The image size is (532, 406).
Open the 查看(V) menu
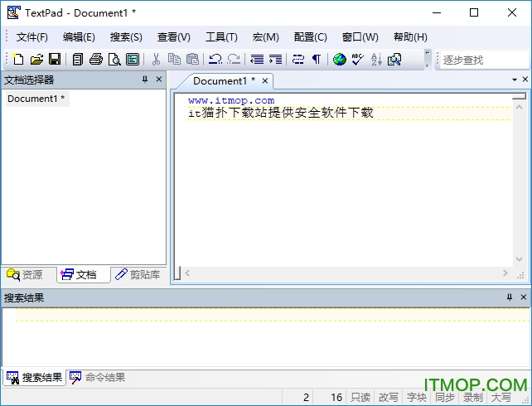[x=173, y=37]
